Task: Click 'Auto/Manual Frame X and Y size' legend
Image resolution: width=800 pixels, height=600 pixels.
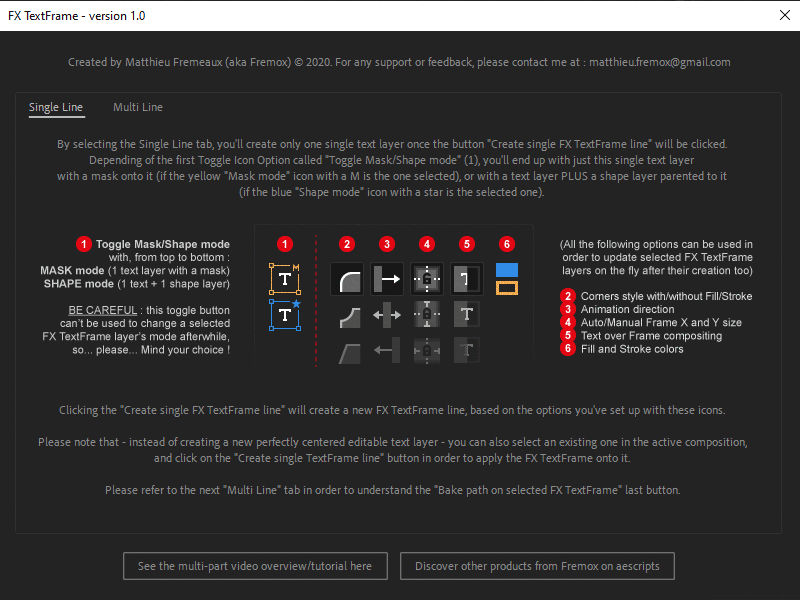Action: [661, 322]
